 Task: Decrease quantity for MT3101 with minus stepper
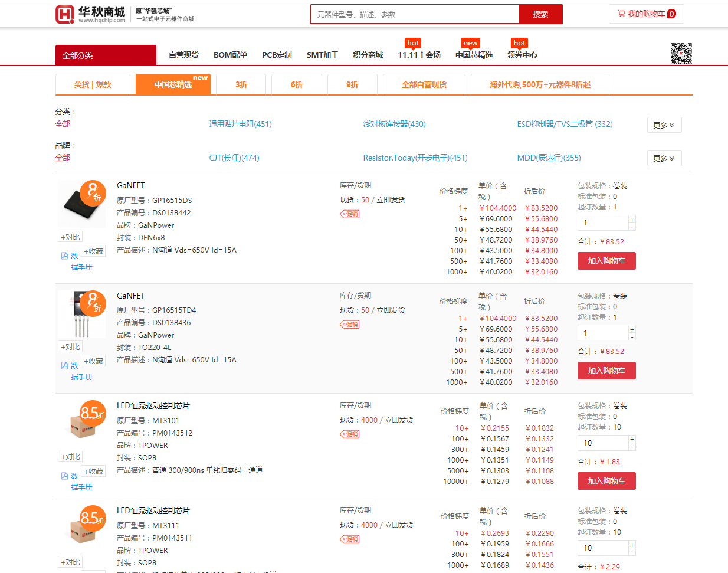point(632,447)
